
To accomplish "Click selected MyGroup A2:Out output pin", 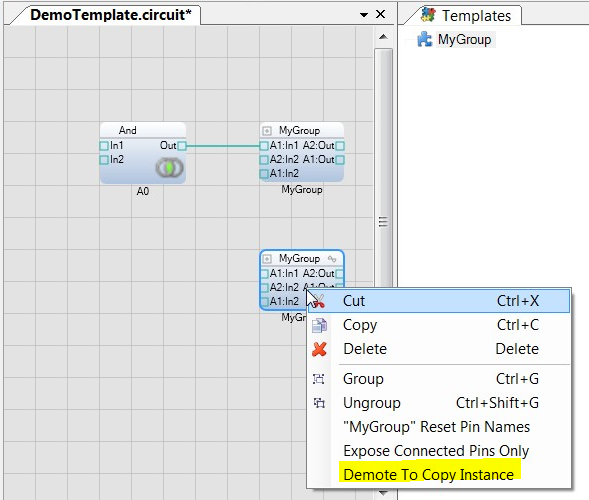I will point(340,273).
